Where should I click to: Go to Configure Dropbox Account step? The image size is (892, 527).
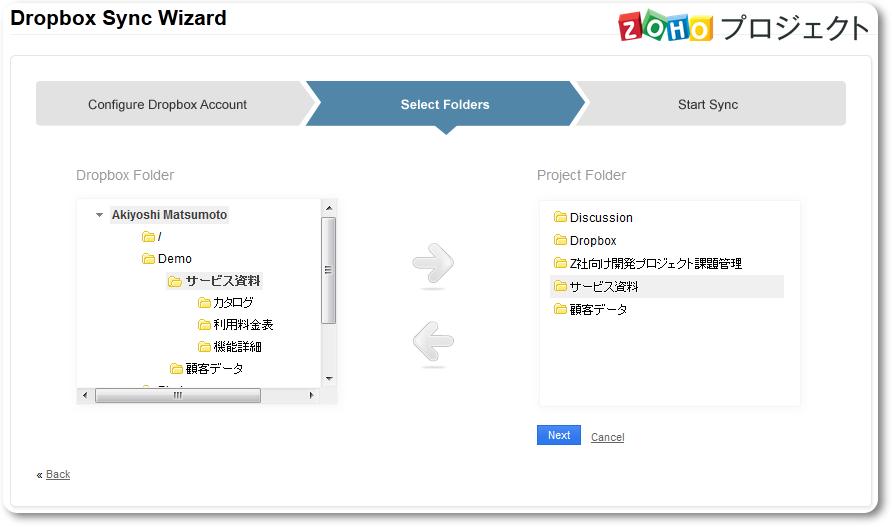(167, 104)
